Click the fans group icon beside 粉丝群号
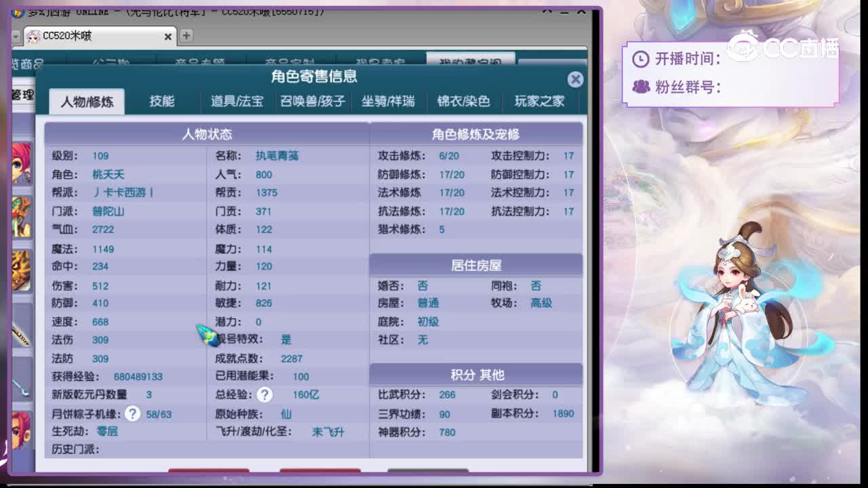Image resolution: width=868 pixels, height=488 pixels. (641, 87)
